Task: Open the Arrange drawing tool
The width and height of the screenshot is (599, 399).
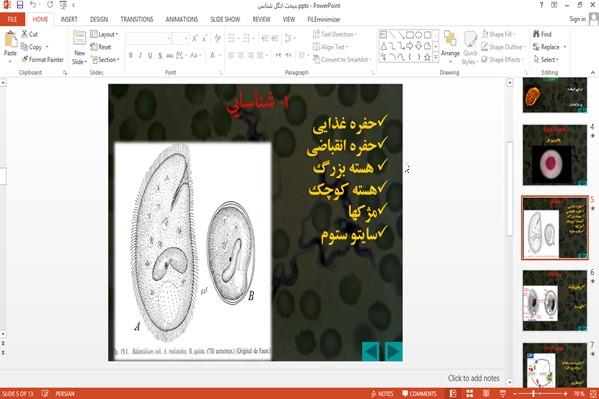Action: coord(450,47)
